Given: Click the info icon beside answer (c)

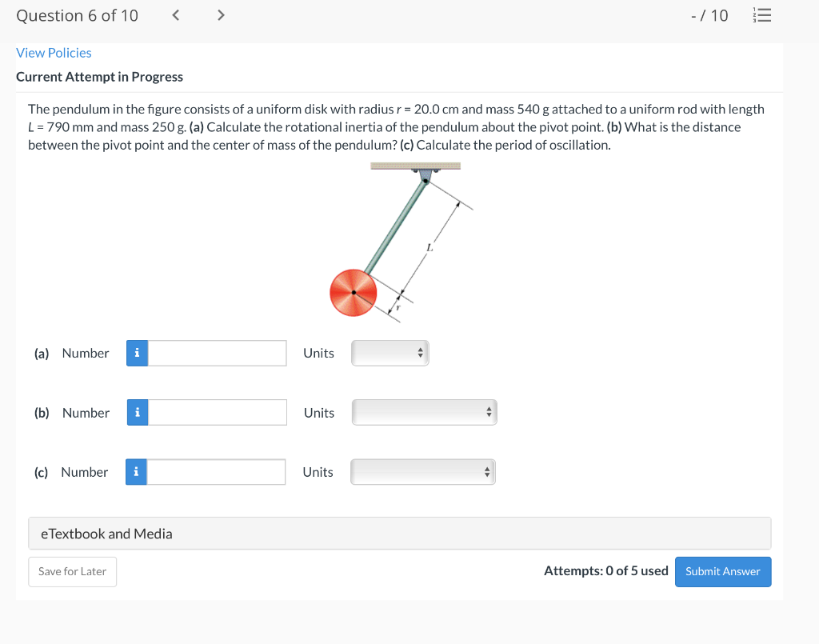Looking at the screenshot, I should tap(136, 472).
